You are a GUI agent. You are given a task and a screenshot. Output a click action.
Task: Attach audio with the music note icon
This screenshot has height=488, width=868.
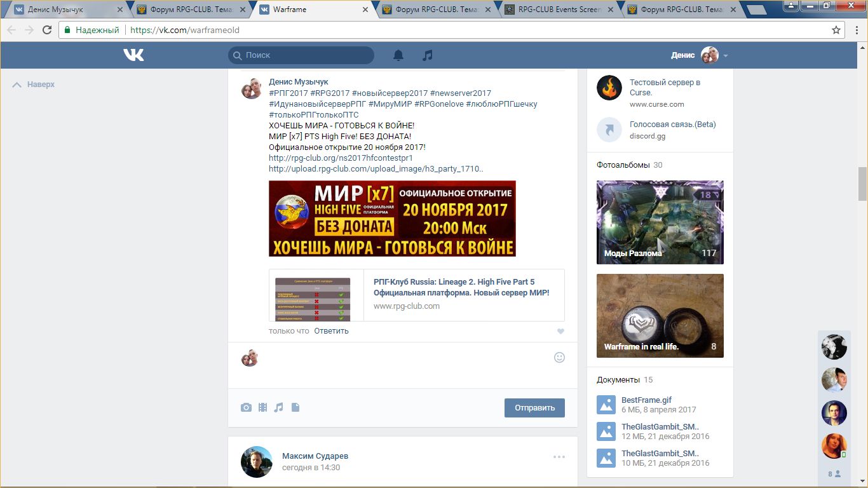pos(278,407)
